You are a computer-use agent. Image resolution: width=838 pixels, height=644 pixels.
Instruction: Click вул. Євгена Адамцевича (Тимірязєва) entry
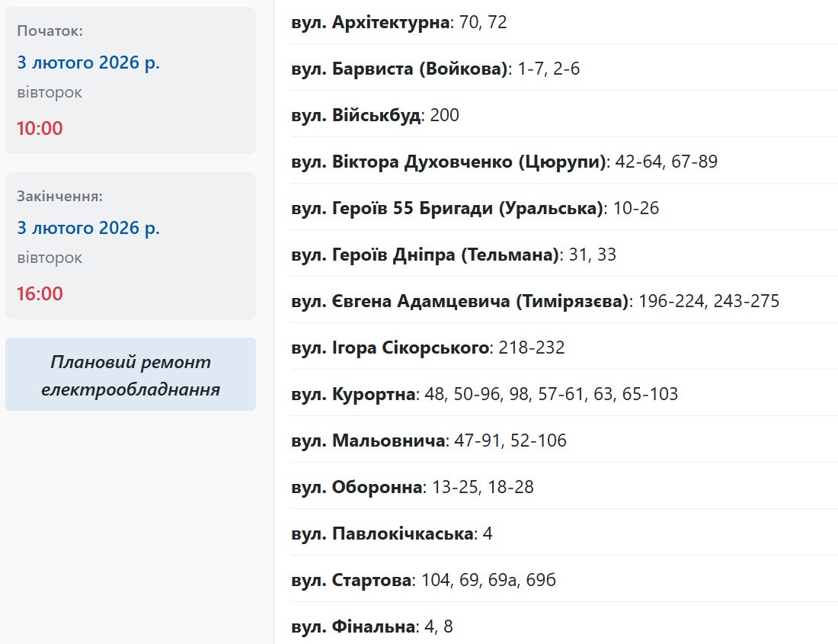click(535, 302)
